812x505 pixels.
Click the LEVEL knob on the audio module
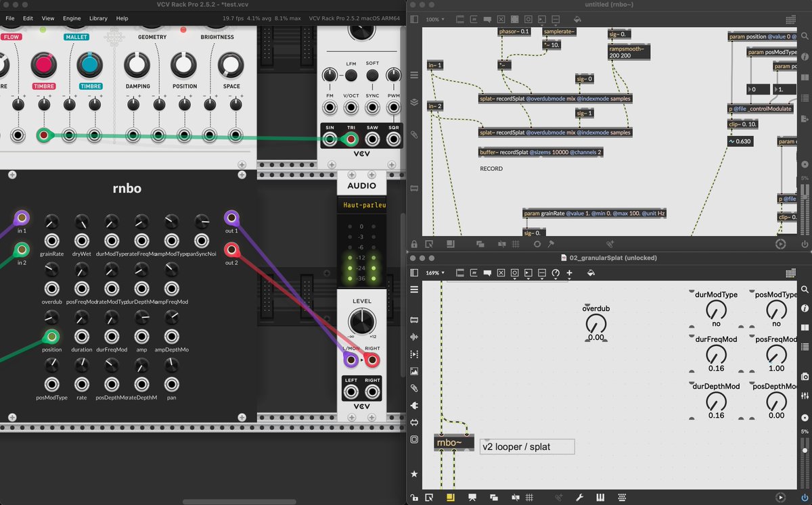click(362, 320)
